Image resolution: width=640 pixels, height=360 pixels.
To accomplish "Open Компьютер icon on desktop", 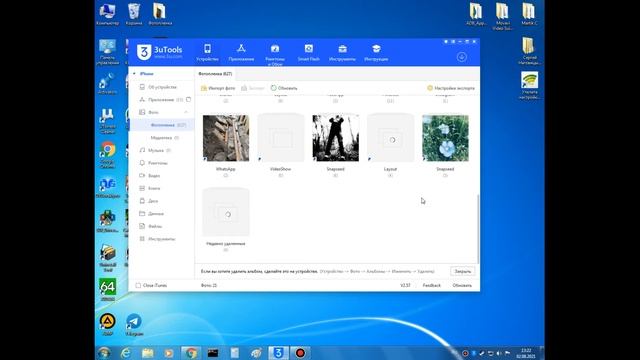I will [x=107, y=14].
